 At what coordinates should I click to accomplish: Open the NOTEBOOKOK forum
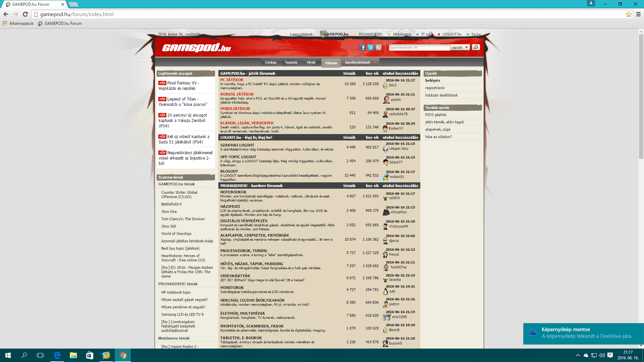coord(233,192)
